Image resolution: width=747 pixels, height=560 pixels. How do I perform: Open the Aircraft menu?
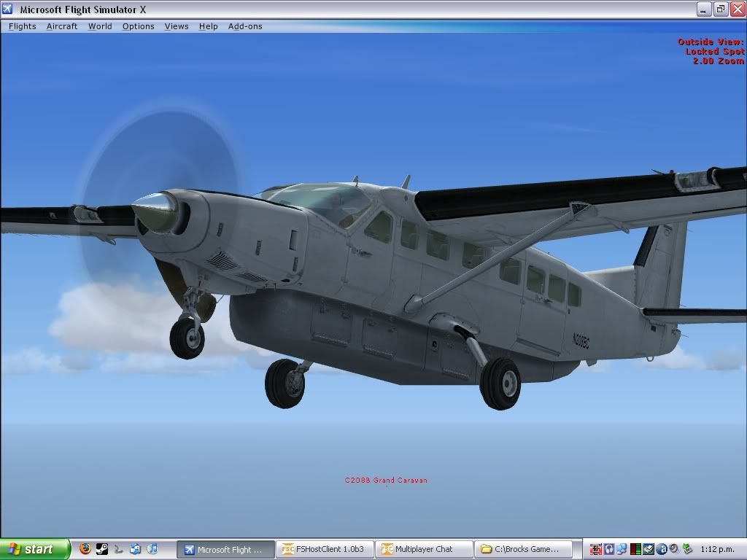(x=62, y=26)
